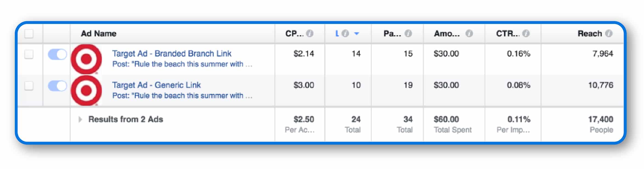Turn off the Branded Branch Link ad toggle
Viewport: 644px width, 169px height.
pyautogui.click(x=57, y=54)
